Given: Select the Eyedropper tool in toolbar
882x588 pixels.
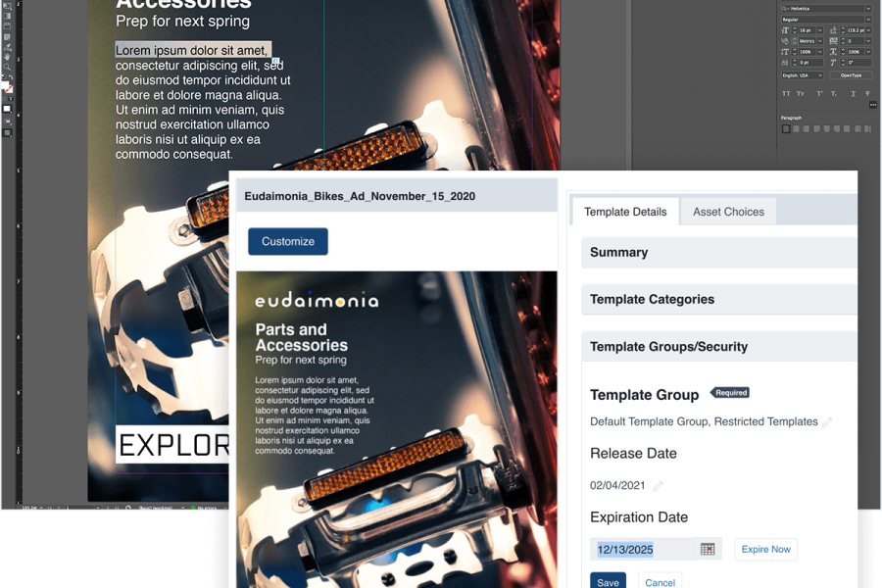Looking at the screenshot, I should click(x=7, y=47).
